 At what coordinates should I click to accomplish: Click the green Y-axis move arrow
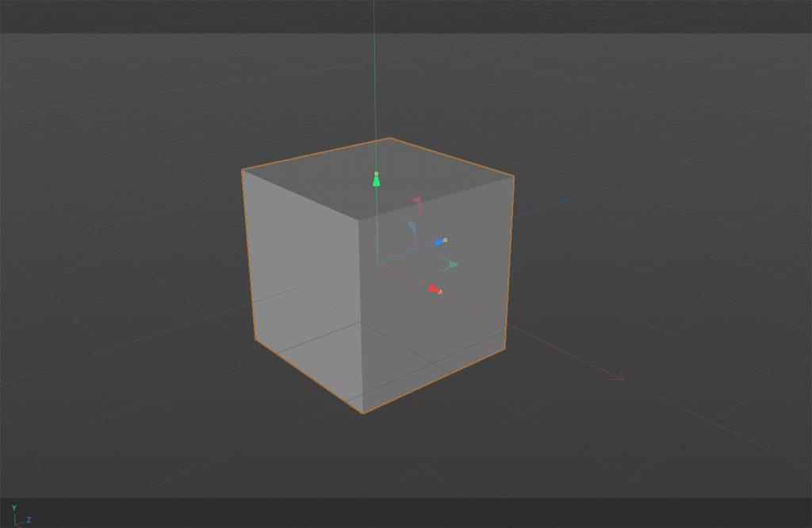coord(377,181)
